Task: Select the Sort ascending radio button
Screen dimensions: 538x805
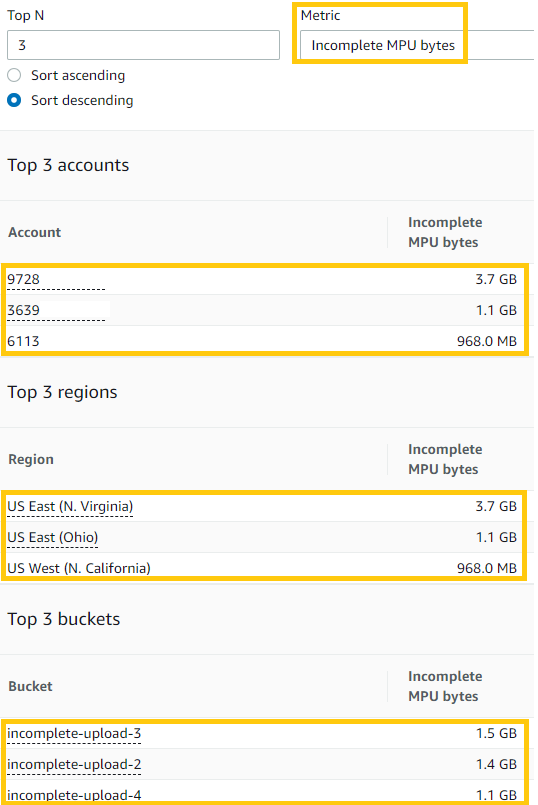Action: [14, 75]
